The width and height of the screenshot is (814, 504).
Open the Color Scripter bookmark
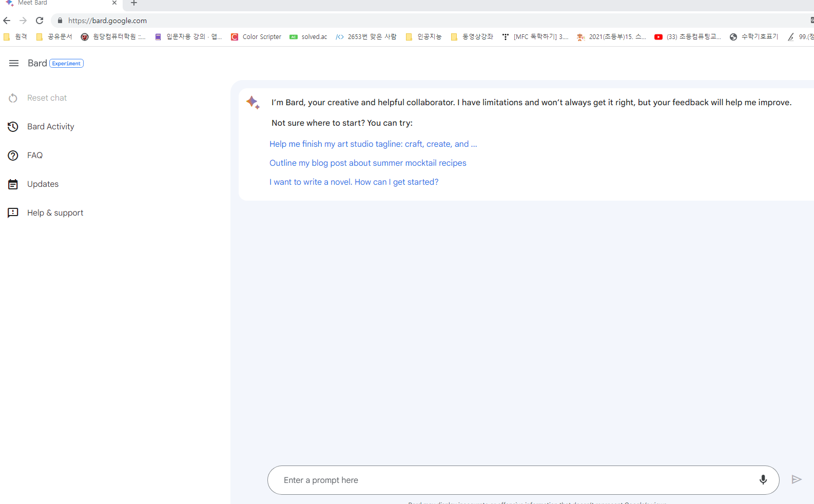tap(256, 37)
